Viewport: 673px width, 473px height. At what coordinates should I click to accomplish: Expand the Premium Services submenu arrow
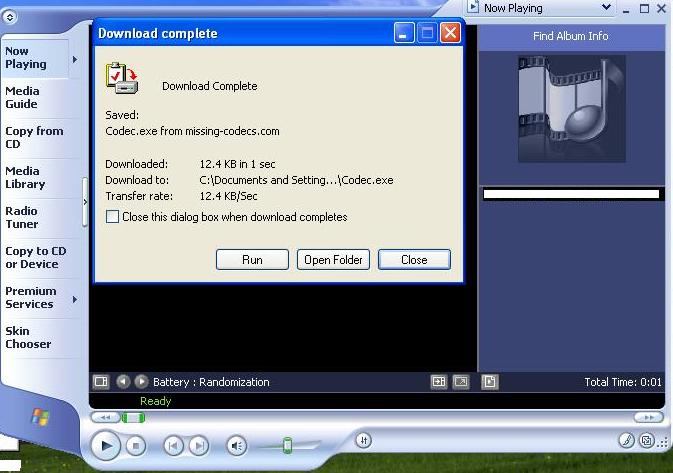coord(75,299)
